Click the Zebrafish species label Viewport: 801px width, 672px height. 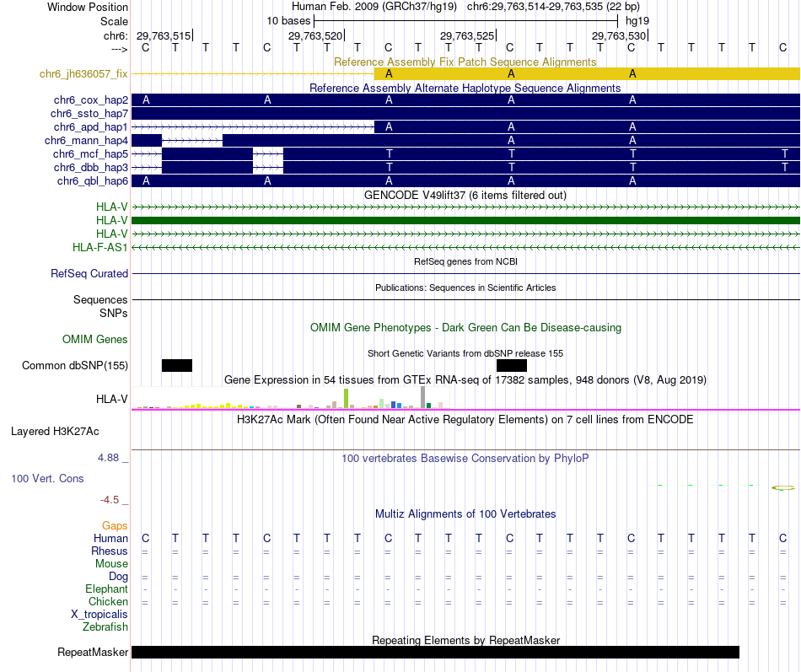pos(105,626)
